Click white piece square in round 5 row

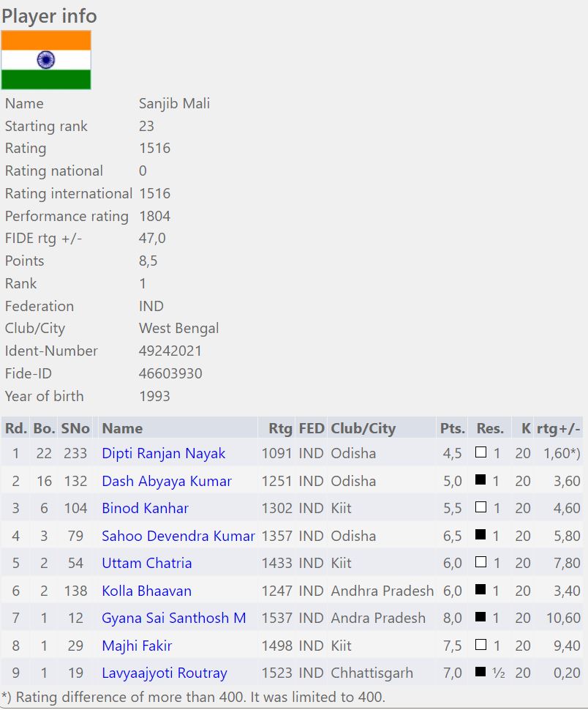pos(480,563)
